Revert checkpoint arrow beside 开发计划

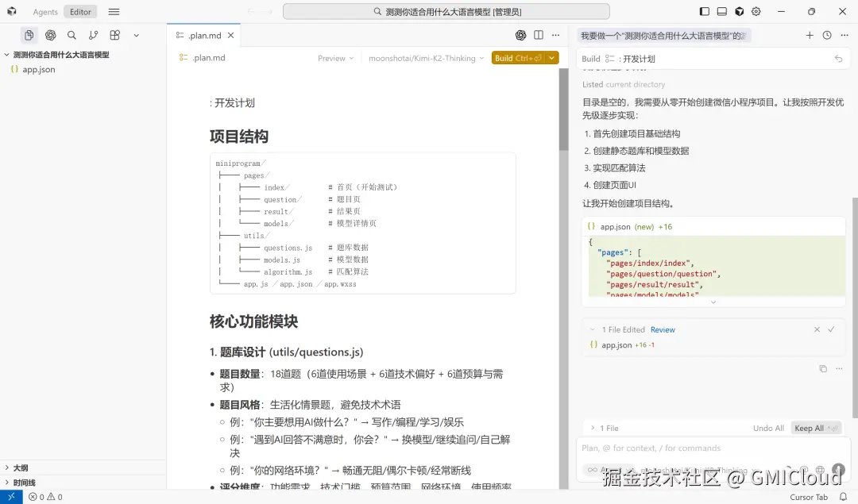838,59
